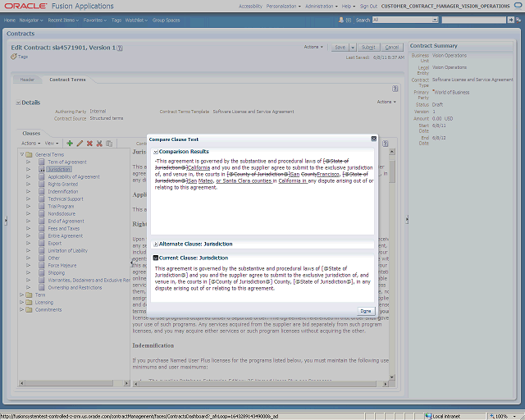
Task: Expand the Commitments folder
Action: [x=22, y=309]
